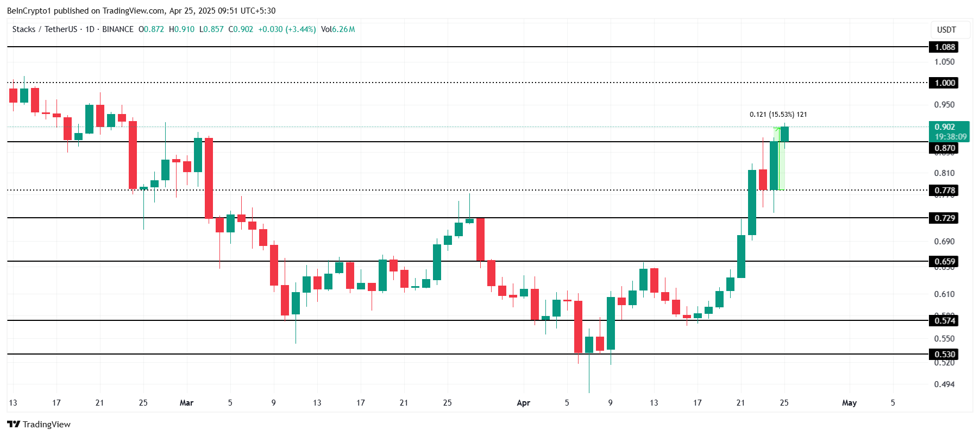The image size is (980, 436).
Task: Click the Stacks / TetherUS symbol title
Action: coord(45,29)
